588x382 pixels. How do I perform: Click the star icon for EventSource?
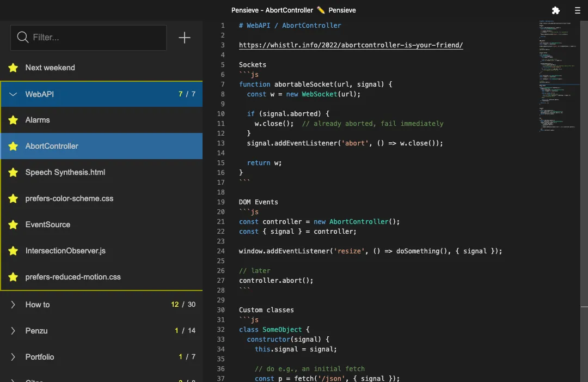point(13,225)
